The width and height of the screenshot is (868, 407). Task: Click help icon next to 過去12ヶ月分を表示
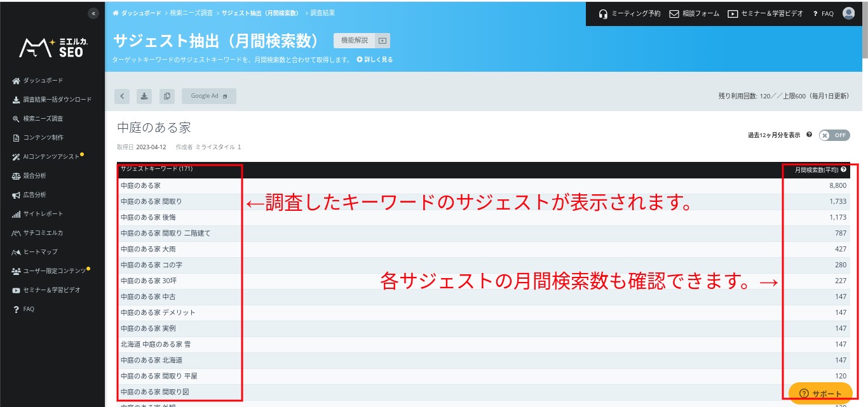pyautogui.click(x=809, y=135)
